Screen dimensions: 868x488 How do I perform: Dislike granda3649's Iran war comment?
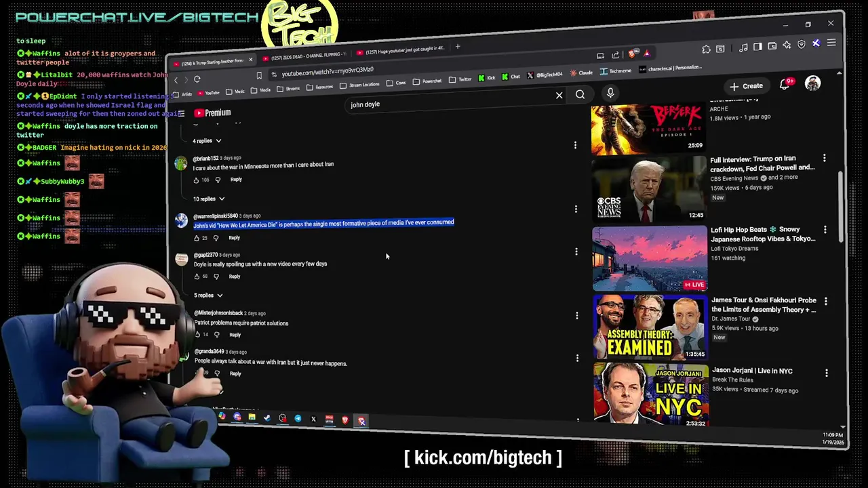click(x=217, y=373)
